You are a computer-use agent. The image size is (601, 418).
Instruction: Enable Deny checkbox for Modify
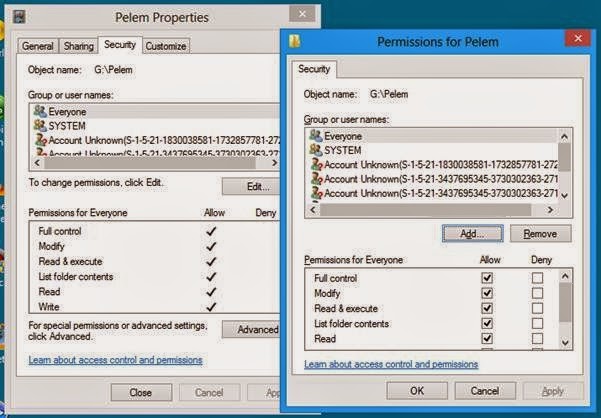pyautogui.click(x=537, y=293)
